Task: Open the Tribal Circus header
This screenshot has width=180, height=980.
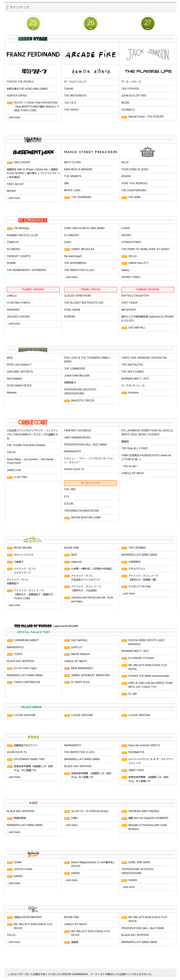Action: click(90, 290)
